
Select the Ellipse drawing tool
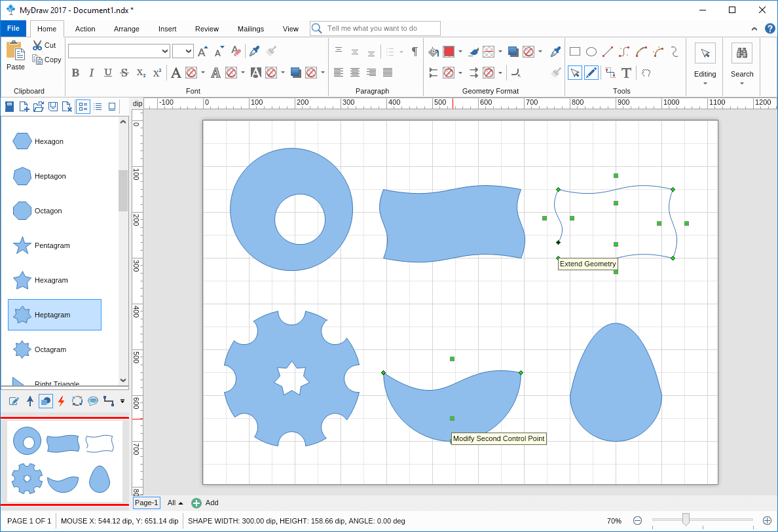[x=590, y=51]
